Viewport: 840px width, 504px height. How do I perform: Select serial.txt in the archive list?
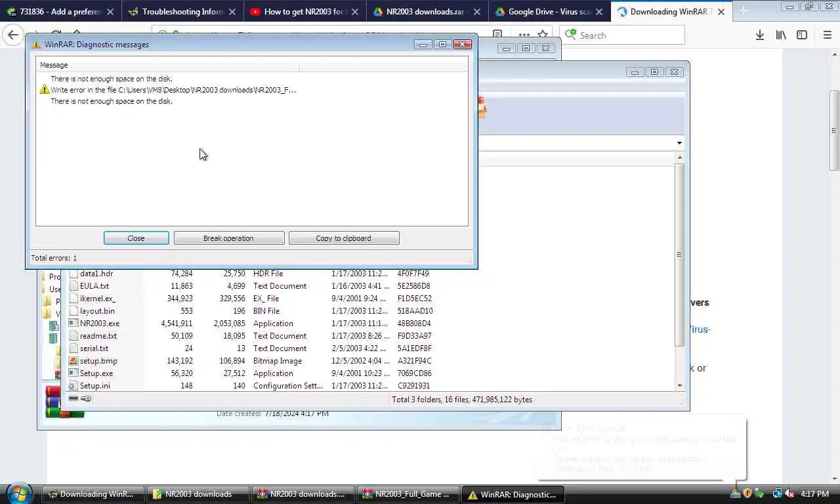tap(94, 348)
